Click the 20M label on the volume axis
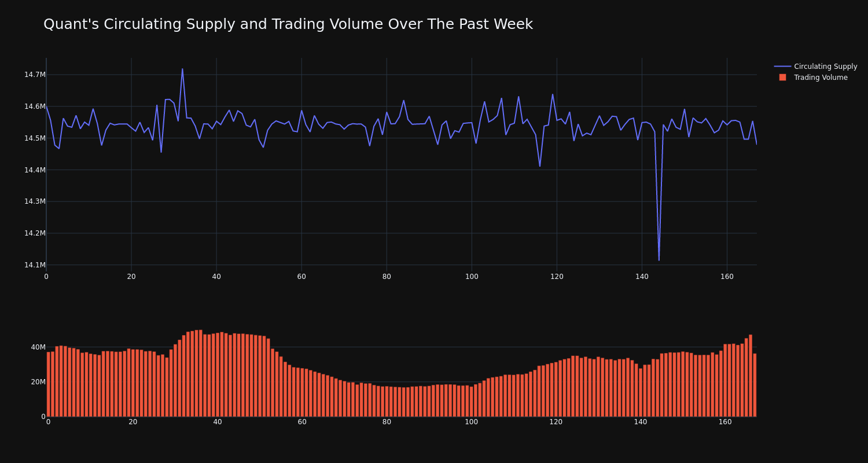The image size is (868, 463). click(38, 382)
